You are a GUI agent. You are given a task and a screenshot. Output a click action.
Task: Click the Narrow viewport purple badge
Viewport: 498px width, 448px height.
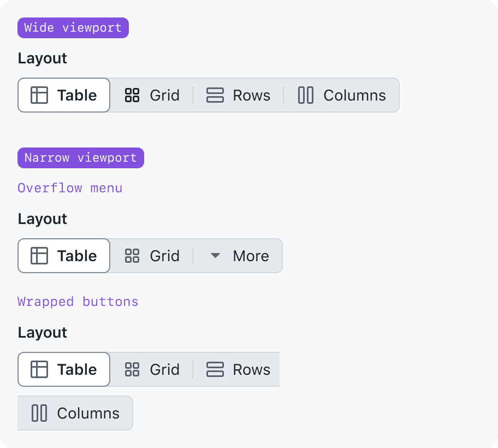coord(81,158)
